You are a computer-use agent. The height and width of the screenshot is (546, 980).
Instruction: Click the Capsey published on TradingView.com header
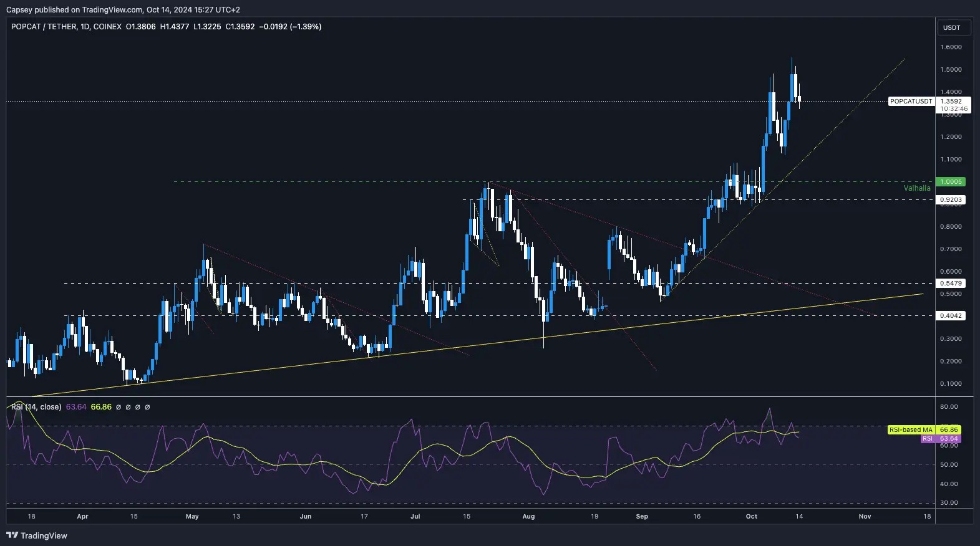(x=123, y=9)
